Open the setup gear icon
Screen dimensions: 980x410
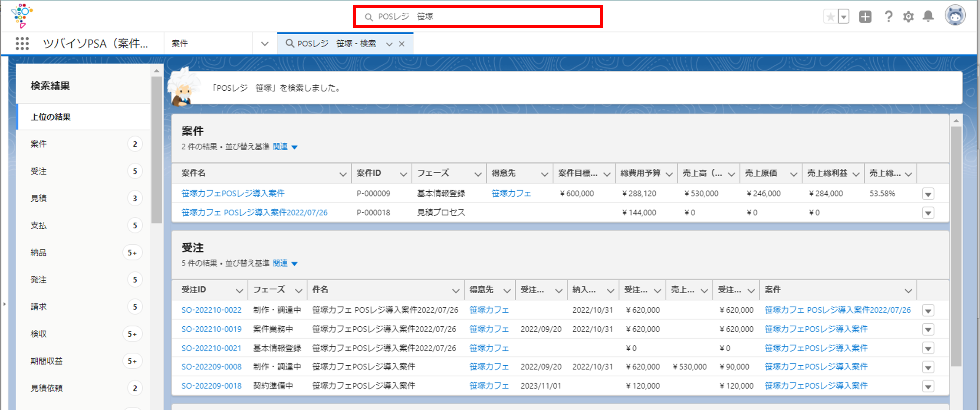point(908,17)
